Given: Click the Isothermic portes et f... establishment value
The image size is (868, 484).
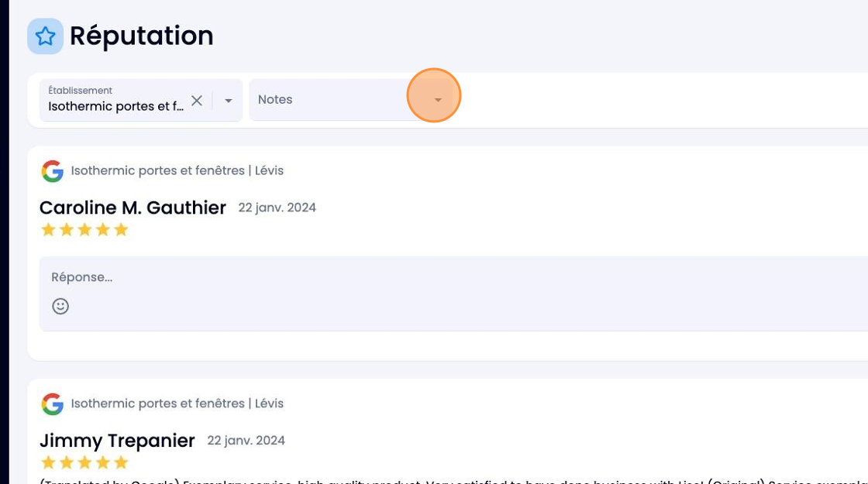Looking at the screenshot, I should [x=115, y=106].
